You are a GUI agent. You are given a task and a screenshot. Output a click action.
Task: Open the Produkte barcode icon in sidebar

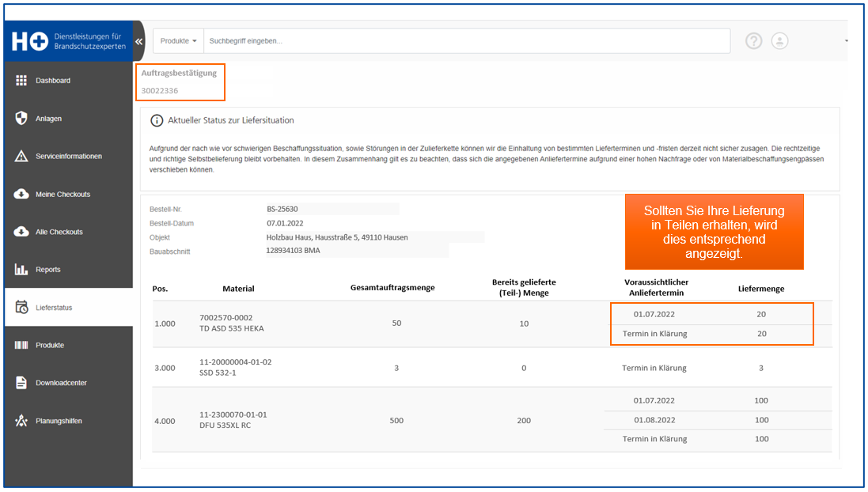coord(21,345)
